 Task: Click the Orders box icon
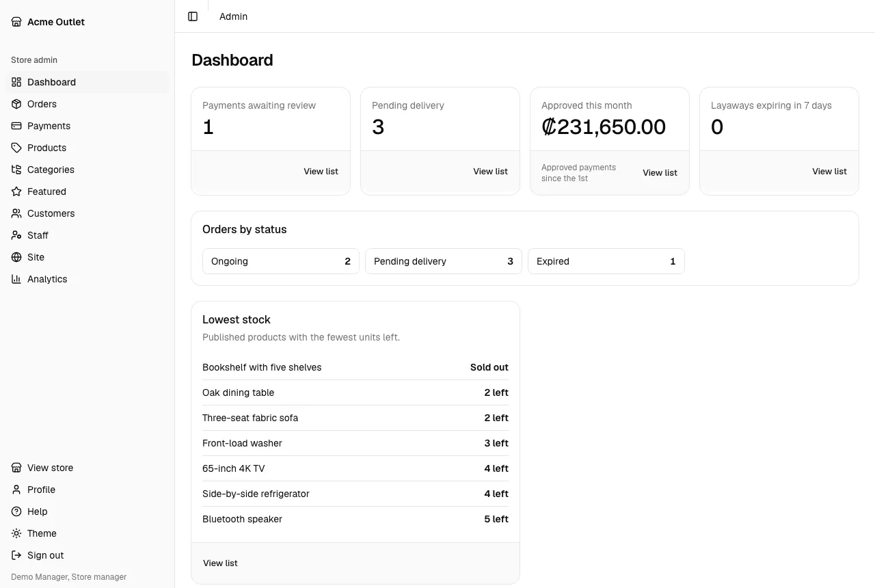point(16,104)
